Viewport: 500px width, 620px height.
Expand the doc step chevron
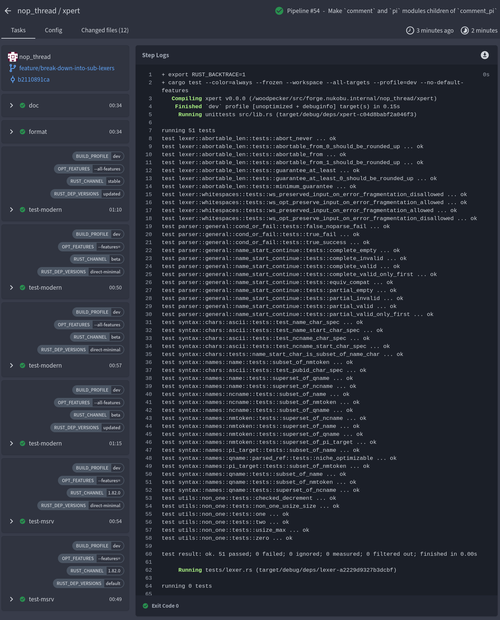[11, 106]
